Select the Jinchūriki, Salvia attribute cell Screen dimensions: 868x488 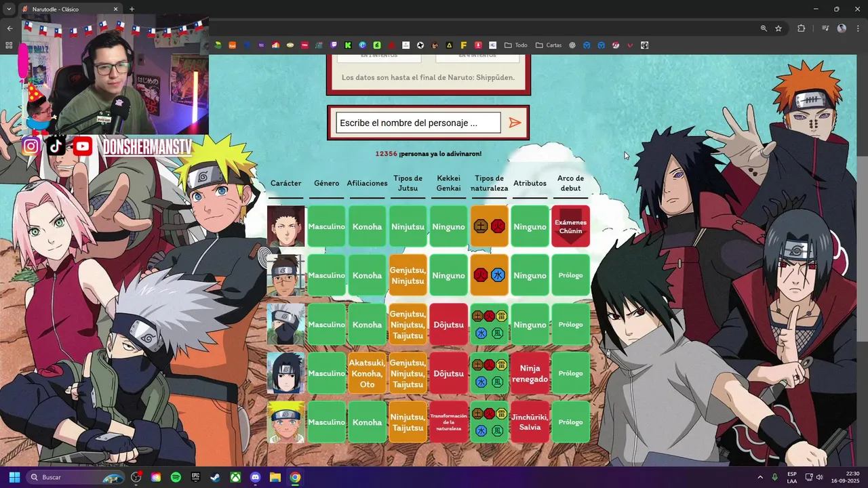tap(530, 422)
